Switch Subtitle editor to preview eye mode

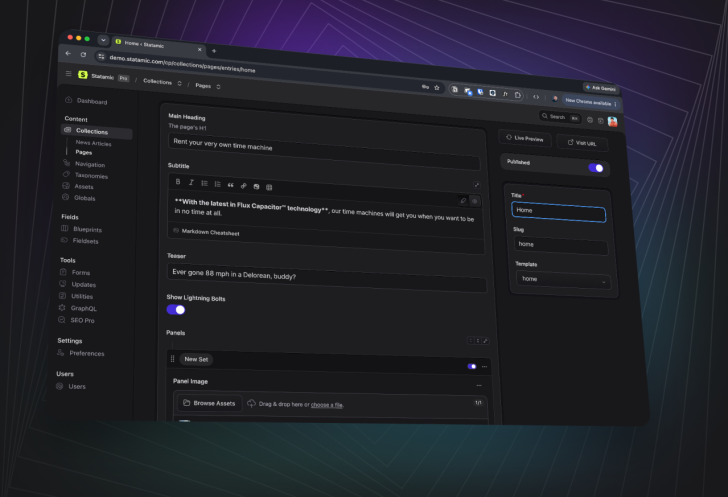tap(474, 202)
